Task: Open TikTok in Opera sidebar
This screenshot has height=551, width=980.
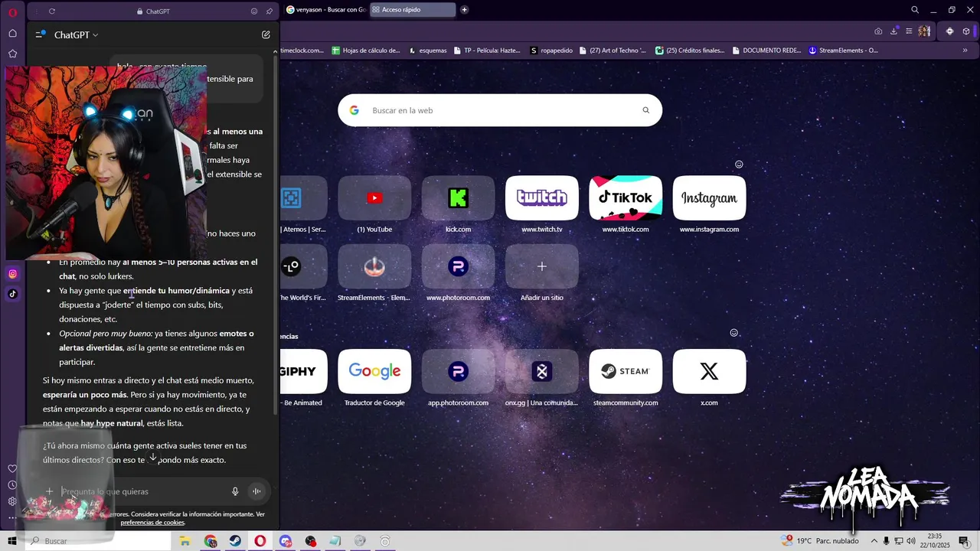Action: [x=12, y=294]
